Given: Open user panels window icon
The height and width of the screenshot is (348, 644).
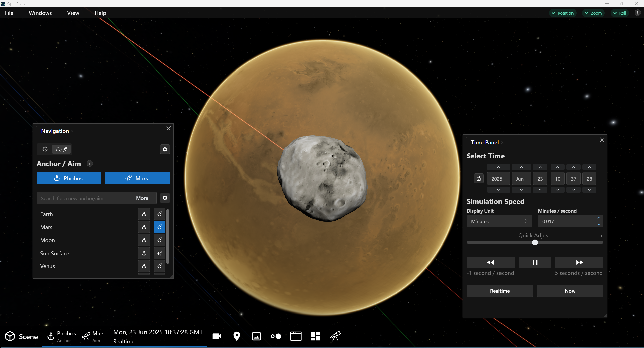Looking at the screenshot, I should coord(296,336).
